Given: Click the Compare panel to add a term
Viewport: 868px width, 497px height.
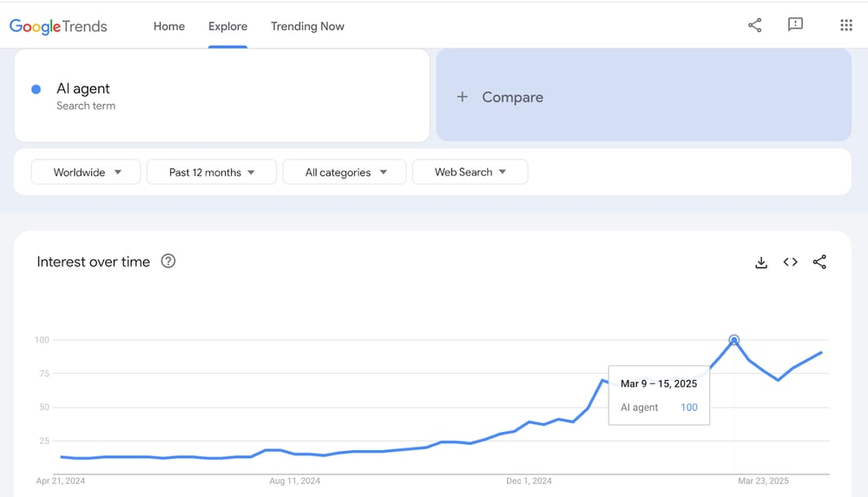Looking at the screenshot, I should (x=644, y=95).
